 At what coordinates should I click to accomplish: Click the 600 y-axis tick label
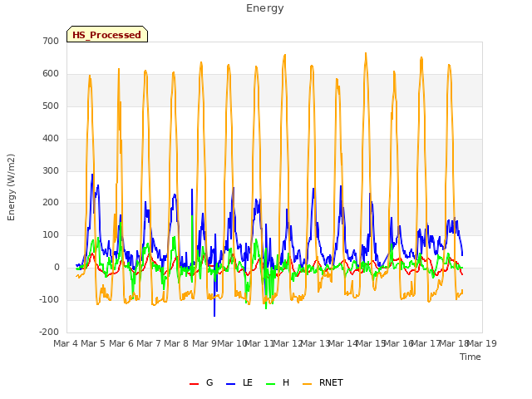pyautogui.click(x=51, y=74)
